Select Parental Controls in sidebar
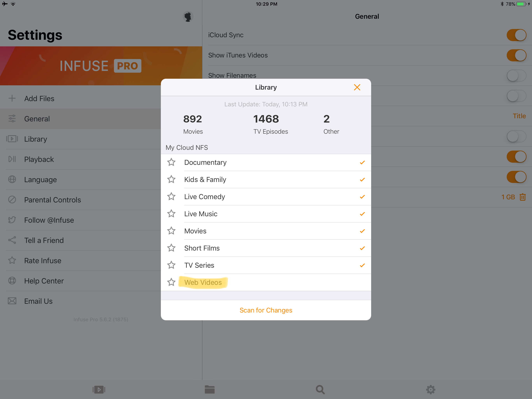 tap(52, 200)
